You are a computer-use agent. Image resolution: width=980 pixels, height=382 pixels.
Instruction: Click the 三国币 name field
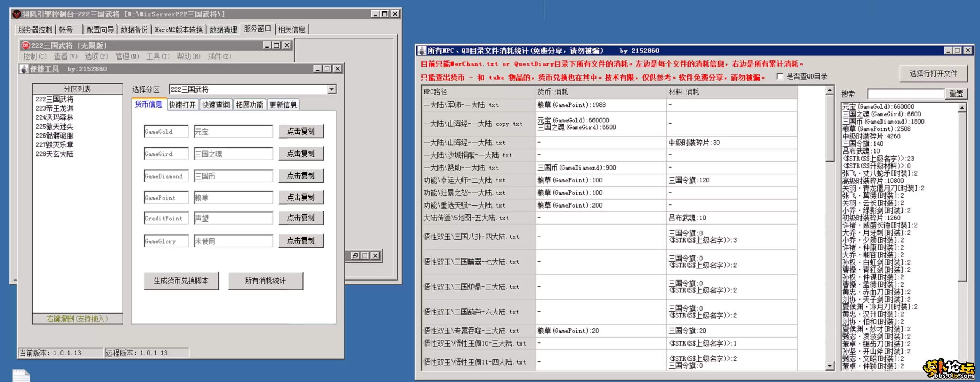(x=233, y=176)
